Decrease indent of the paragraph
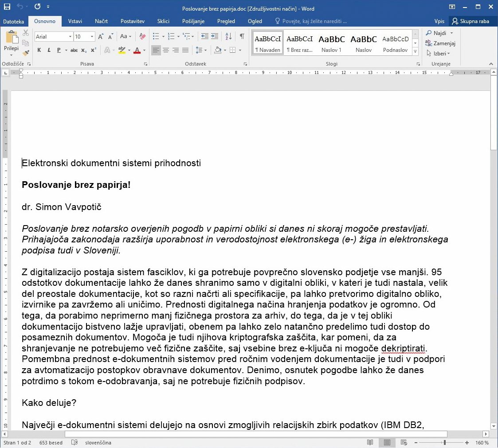This screenshot has height=448, width=498. tap(205, 36)
